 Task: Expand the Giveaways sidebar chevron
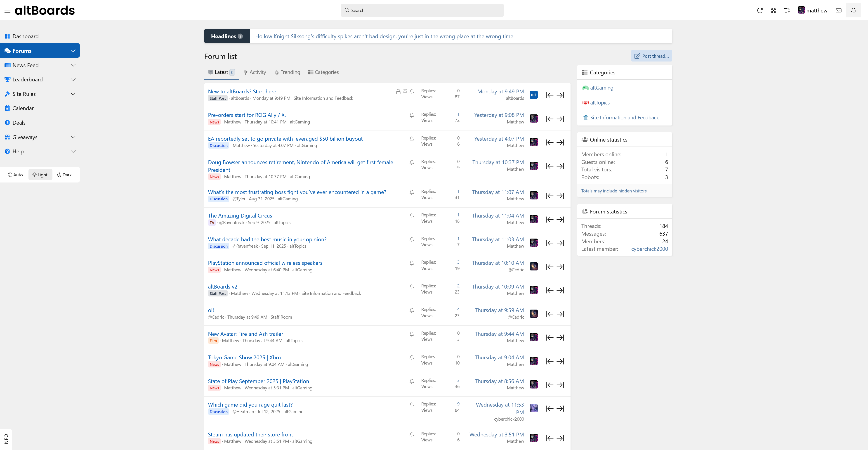(x=73, y=137)
